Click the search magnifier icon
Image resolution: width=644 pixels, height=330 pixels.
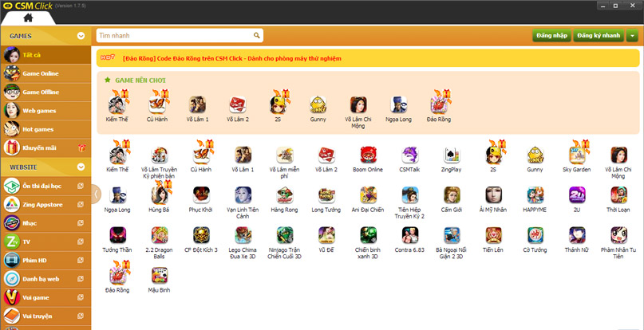click(x=257, y=36)
